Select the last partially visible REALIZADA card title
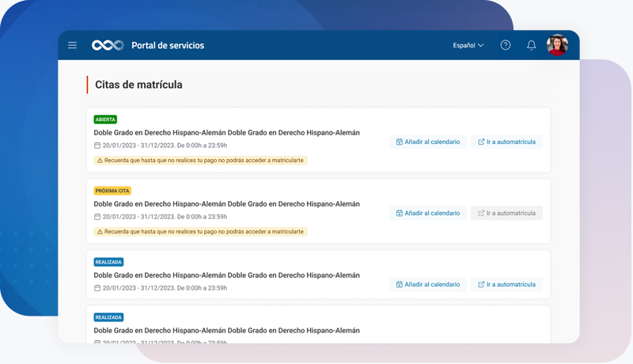The width and height of the screenshot is (633, 364). click(x=226, y=331)
